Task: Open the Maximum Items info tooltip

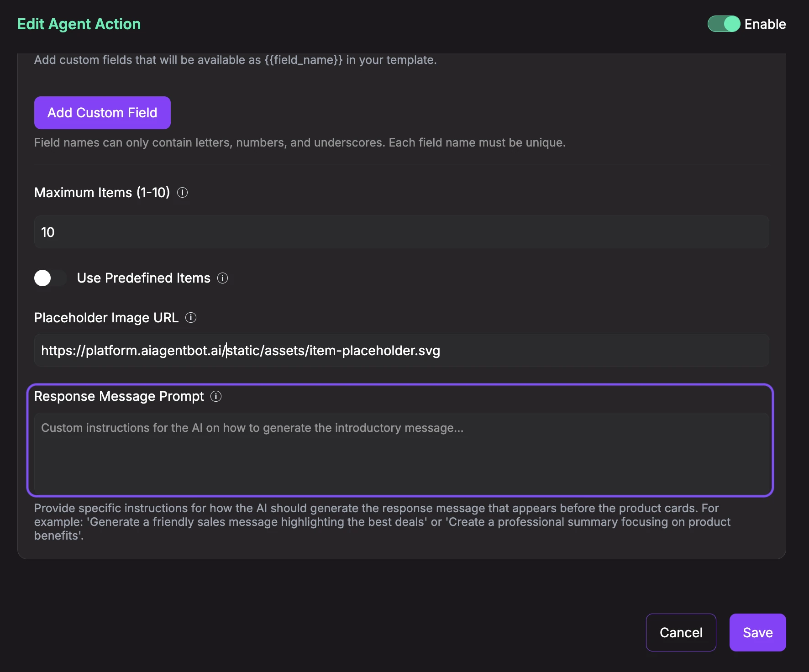Action: pos(183,193)
